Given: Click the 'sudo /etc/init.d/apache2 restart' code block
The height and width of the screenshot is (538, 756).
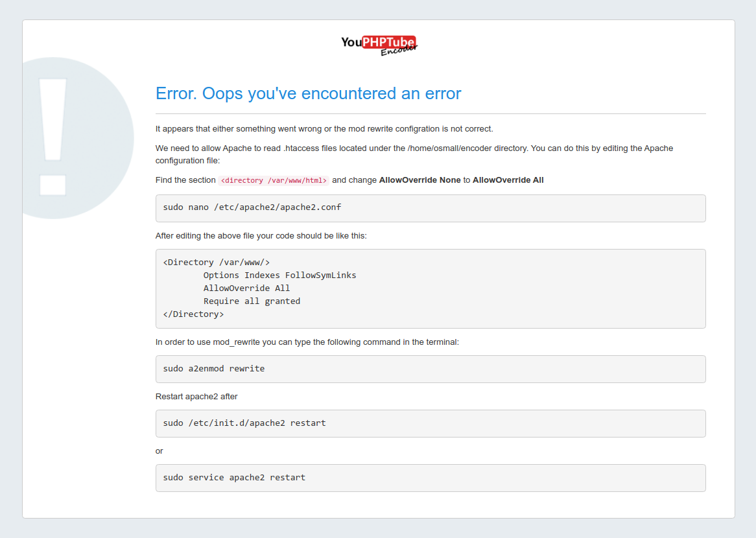Looking at the screenshot, I should tap(431, 424).
